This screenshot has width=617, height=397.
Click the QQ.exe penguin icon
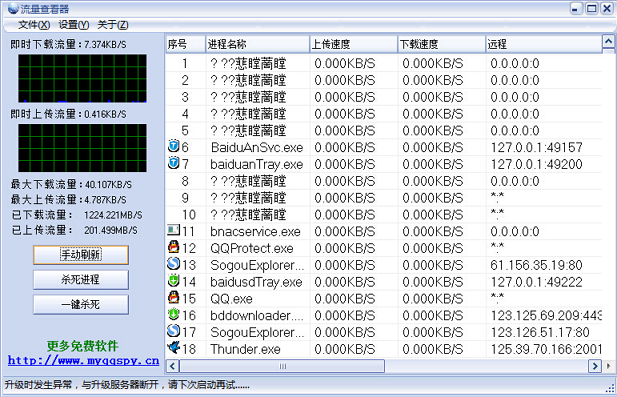[x=174, y=297]
